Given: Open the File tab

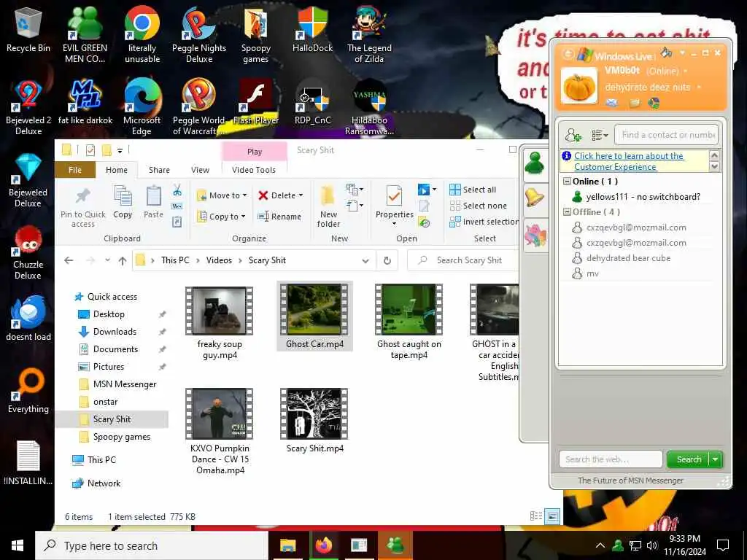Looking at the screenshot, I should click(x=75, y=170).
